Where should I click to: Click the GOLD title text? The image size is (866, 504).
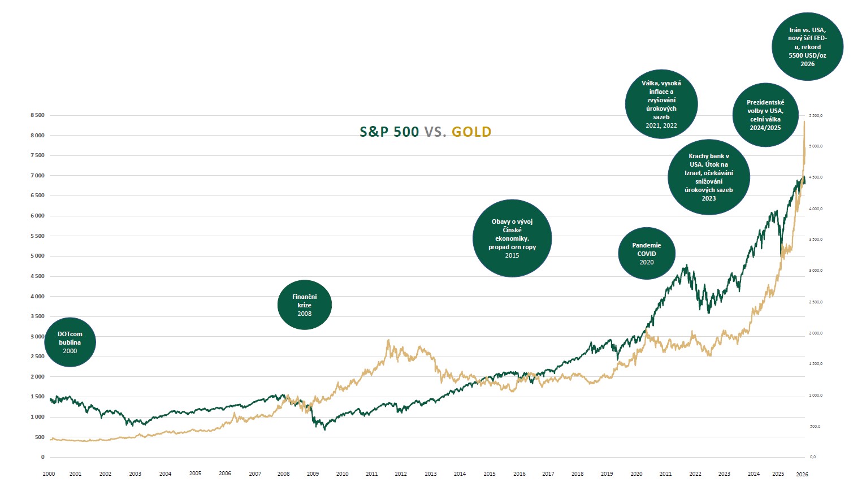(471, 132)
